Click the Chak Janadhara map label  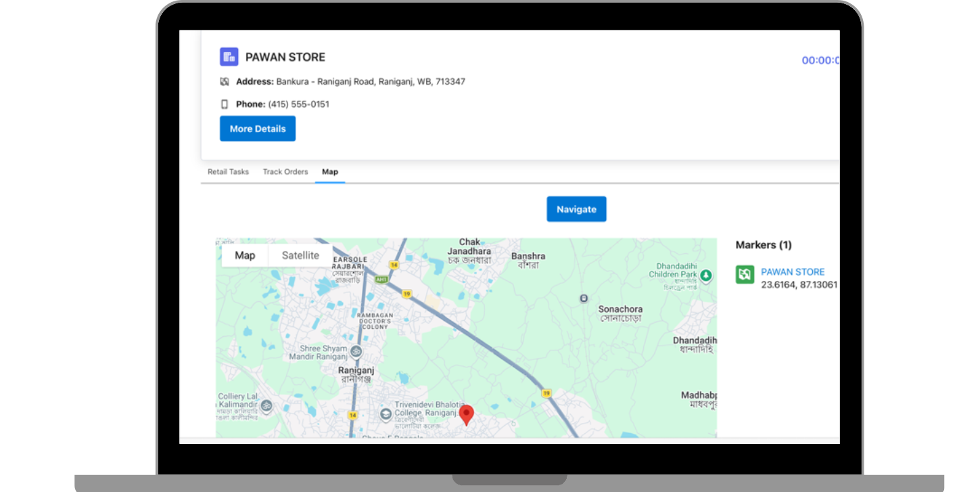point(469,251)
